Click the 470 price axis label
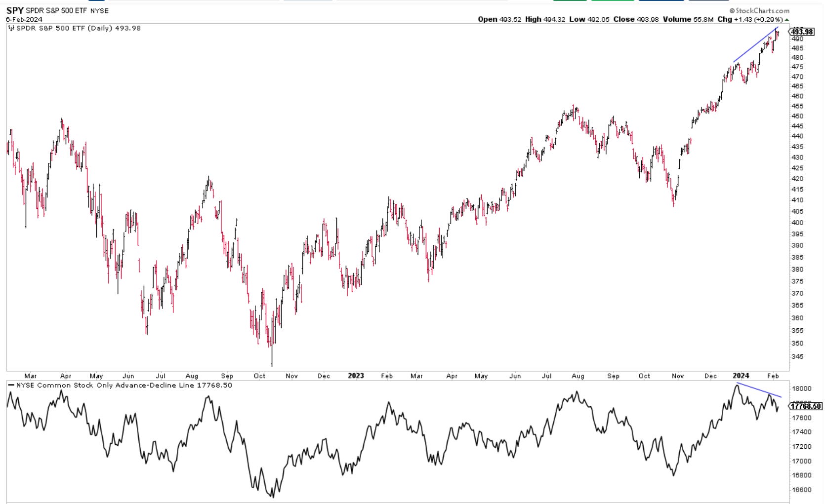 (797, 77)
